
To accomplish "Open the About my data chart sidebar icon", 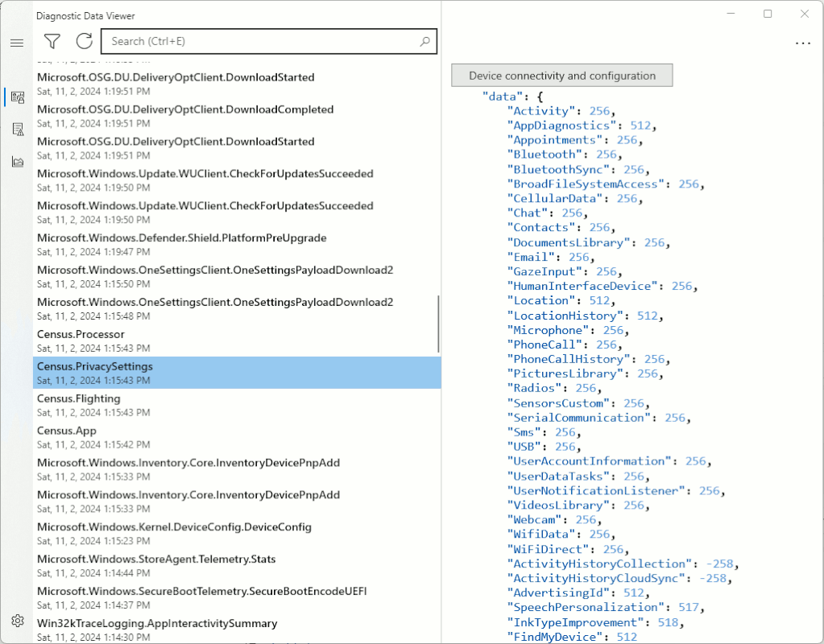I will [x=18, y=161].
